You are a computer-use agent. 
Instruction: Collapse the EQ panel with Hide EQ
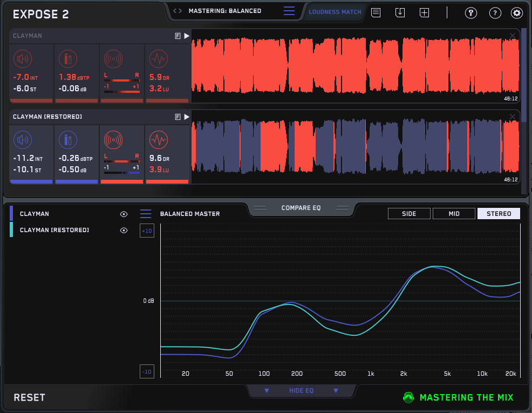[x=302, y=390]
